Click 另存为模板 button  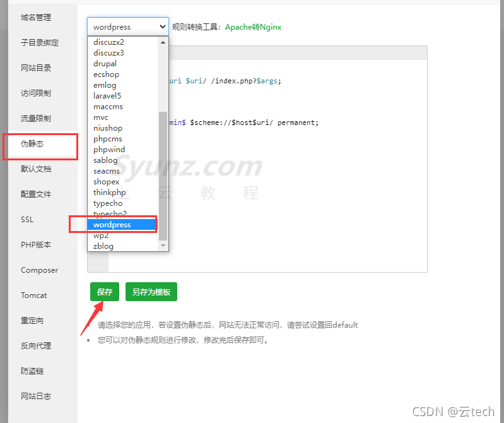151,292
